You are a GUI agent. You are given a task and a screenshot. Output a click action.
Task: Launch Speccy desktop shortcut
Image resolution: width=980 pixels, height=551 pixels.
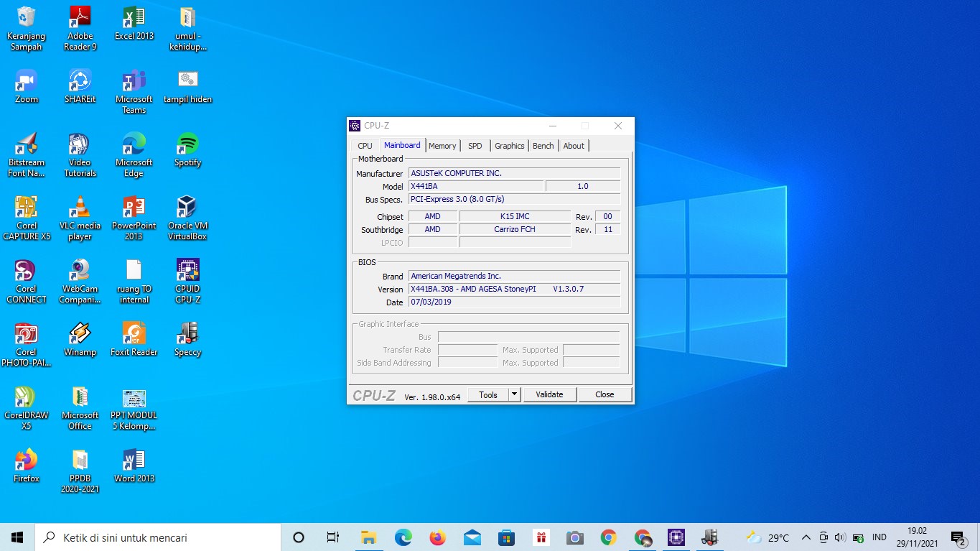pos(187,339)
